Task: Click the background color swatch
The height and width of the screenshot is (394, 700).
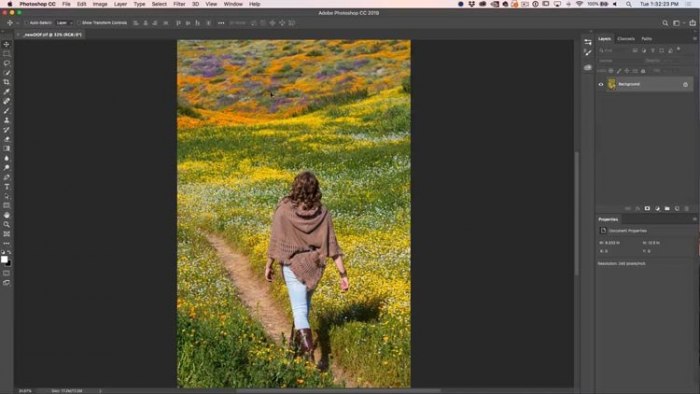Action: pyautogui.click(x=8, y=263)
